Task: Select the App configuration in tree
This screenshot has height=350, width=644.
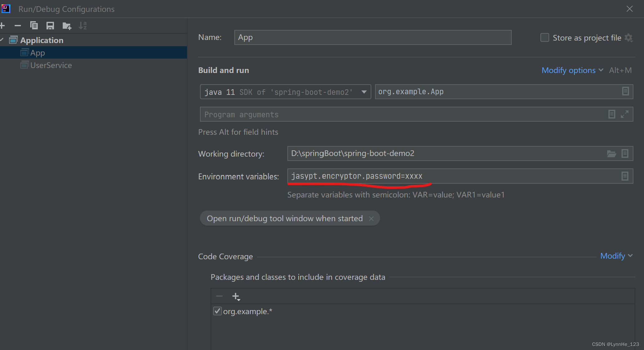Action: tap(37, 53)
